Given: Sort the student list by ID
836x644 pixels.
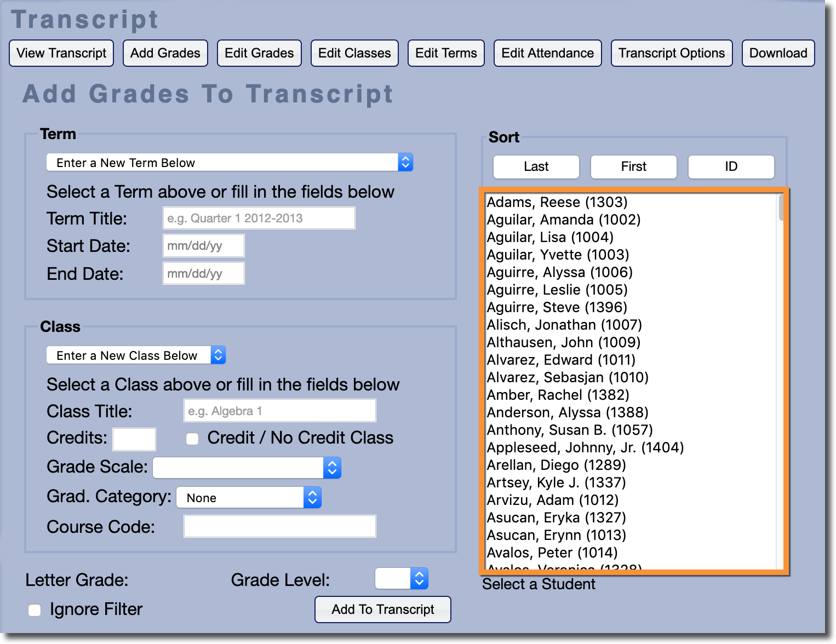Looking at the screenshot, I should click(731, 166).
